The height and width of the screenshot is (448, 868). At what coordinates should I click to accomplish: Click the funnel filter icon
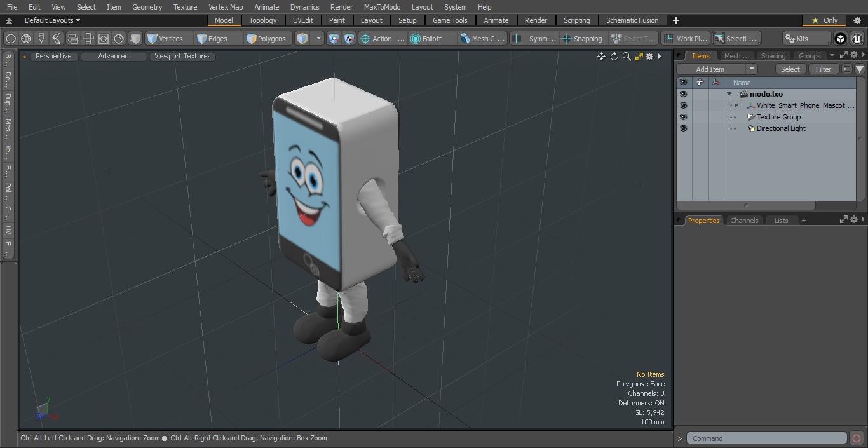860,69
